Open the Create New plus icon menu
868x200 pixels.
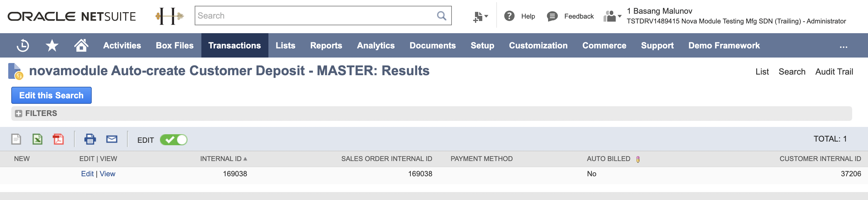480,16
